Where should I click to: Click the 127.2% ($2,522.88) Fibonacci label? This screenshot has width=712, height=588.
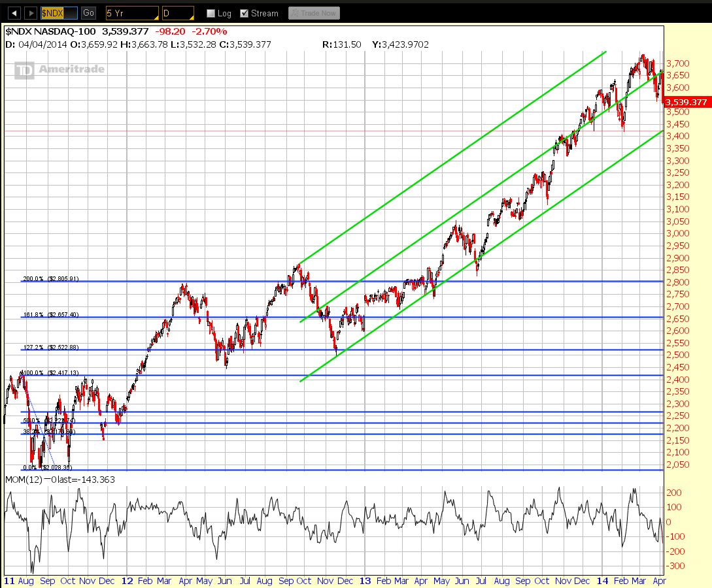pyautogui.click(x=51, y=347)
